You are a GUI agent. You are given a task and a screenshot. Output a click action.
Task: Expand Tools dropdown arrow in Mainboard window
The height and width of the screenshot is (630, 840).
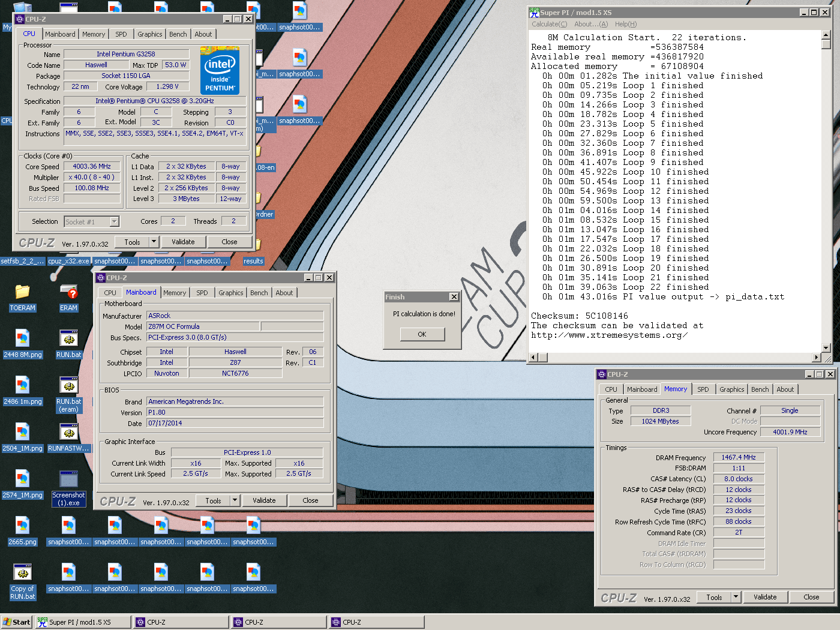tap(235, 500)
